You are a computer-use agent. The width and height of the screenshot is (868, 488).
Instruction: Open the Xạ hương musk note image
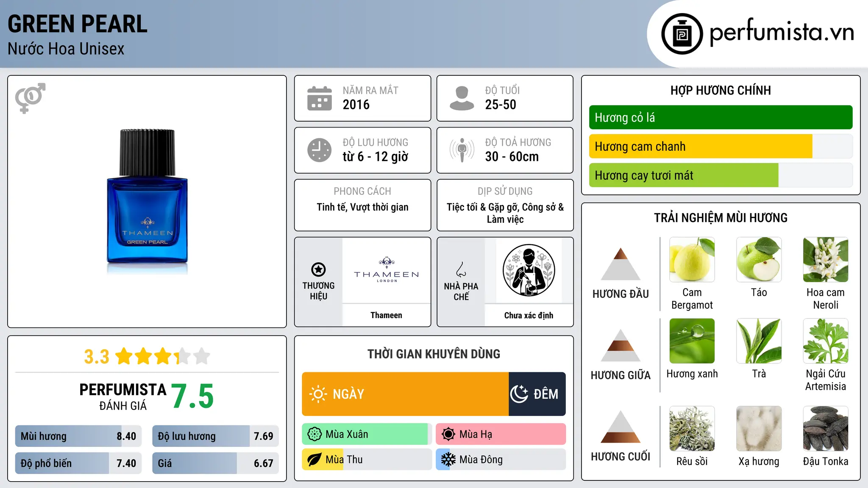(759, 429)
